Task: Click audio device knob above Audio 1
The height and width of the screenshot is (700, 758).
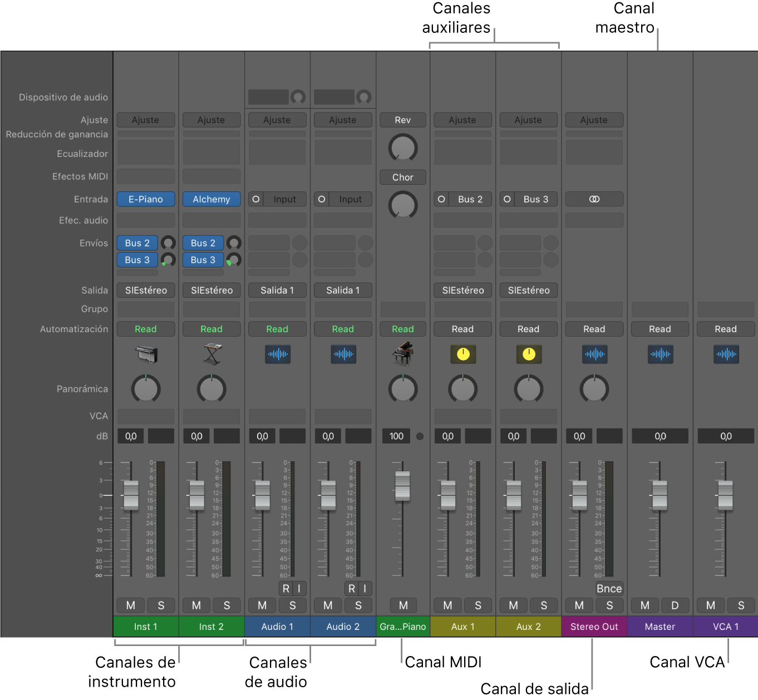Action: [298, 97]
